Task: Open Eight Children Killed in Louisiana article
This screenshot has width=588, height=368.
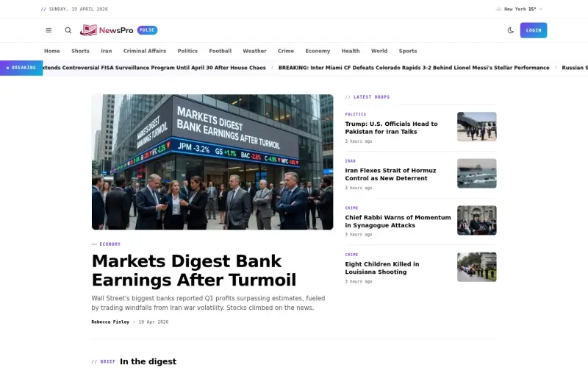Action: pos(382,268)
